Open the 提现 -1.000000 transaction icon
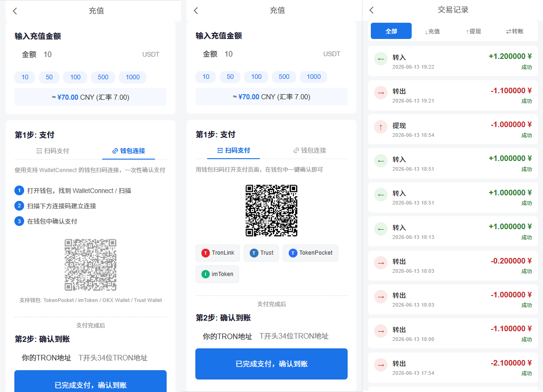543x392 pixels. tap(381, 127)
